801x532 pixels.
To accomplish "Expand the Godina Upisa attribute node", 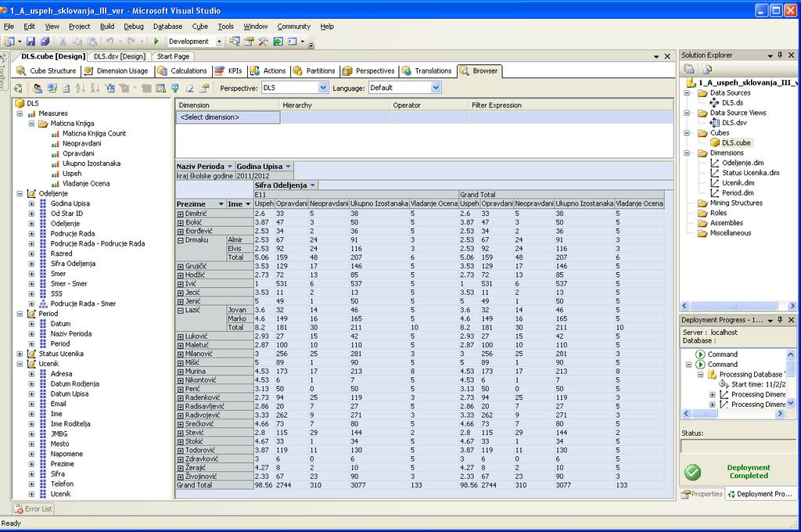I will 31,203.
